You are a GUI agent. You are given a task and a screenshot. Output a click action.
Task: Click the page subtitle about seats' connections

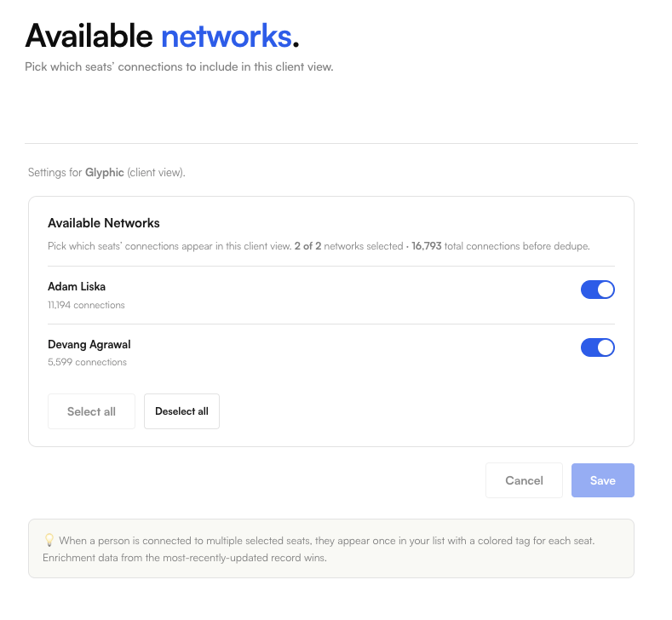[x=179, y=66]
